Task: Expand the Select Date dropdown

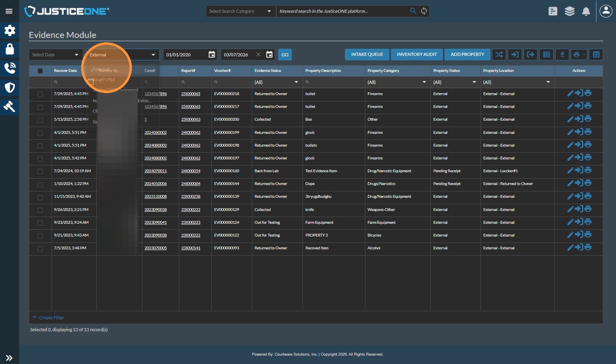Action: (56, 55)
